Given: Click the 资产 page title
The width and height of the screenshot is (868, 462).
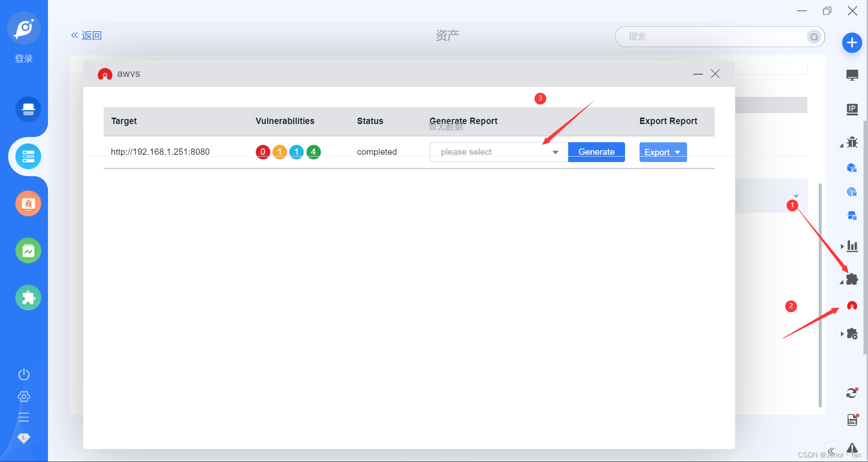Looking at the screenshot, I should click(x=448, y=35).
